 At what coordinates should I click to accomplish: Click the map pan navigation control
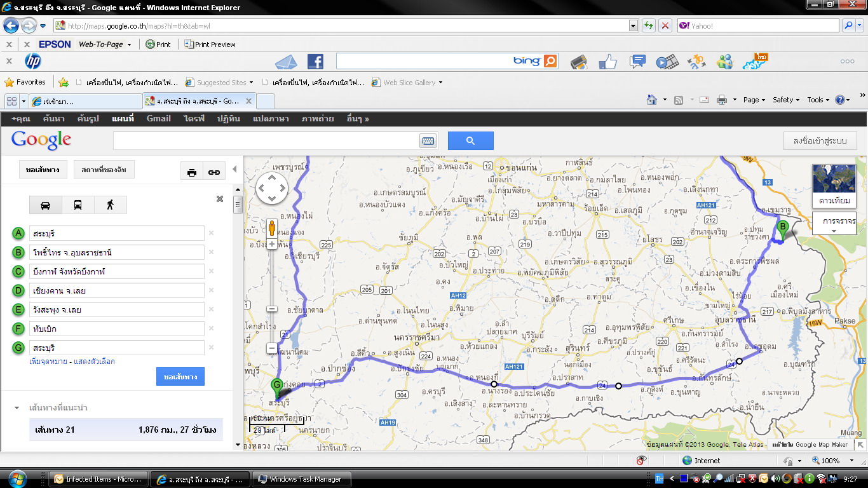[272, 188]
